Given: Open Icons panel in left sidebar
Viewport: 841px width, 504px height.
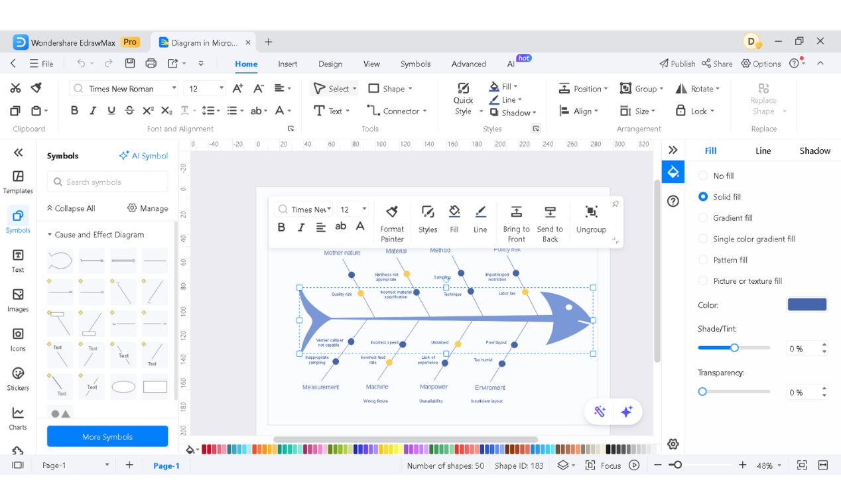Looking at the screenshot, I should (x=18, y=340).
